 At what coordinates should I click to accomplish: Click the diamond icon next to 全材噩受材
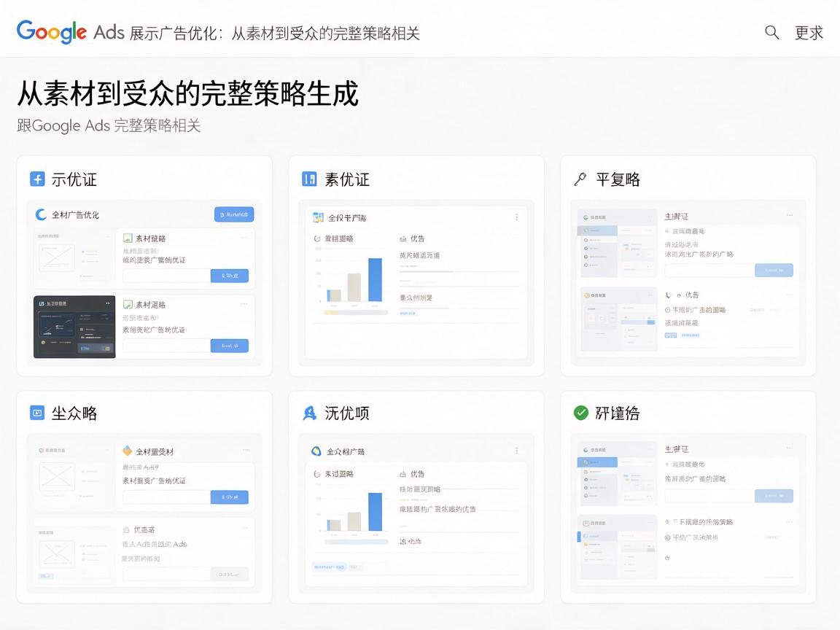pos(128,451)
